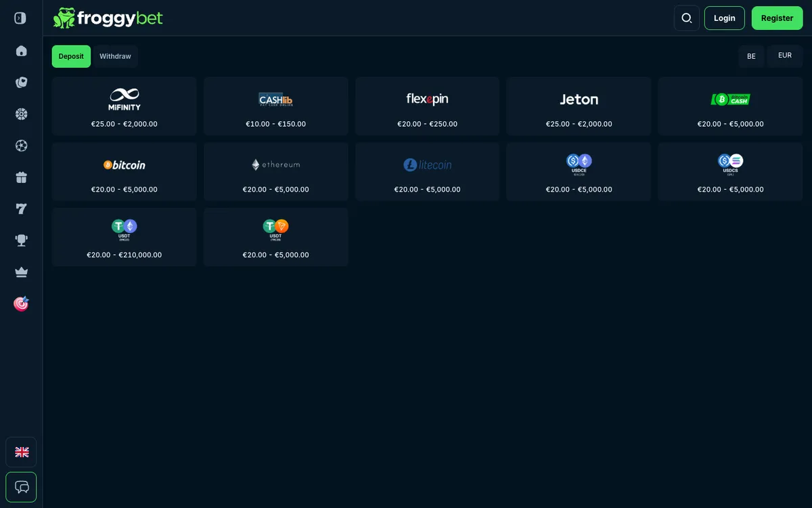The height and width of the screenshot is (508, 812).
Task: Click the sidebar collapse panel icon
Action: [20, 18]
